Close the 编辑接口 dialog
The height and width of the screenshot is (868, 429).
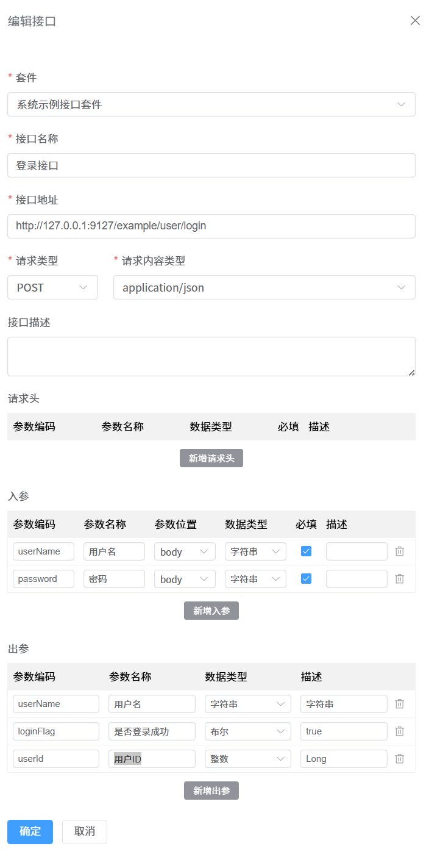tap(415, 21)
